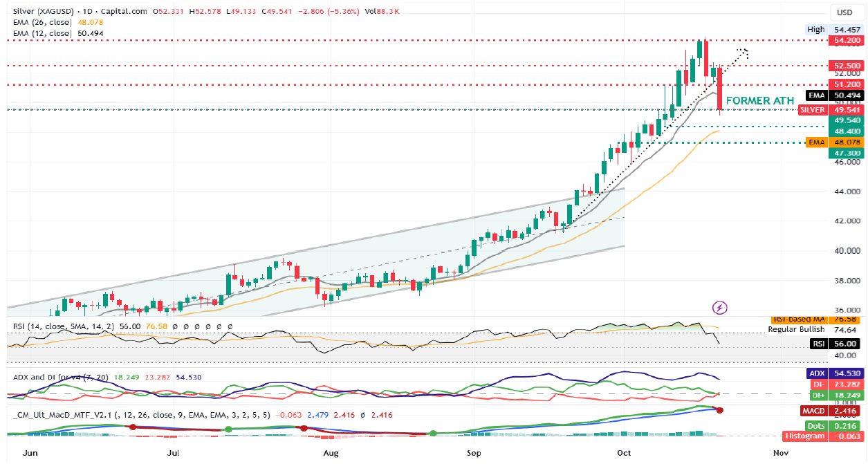Click the red 54.200 resistance level label

(x=846, y=41)
